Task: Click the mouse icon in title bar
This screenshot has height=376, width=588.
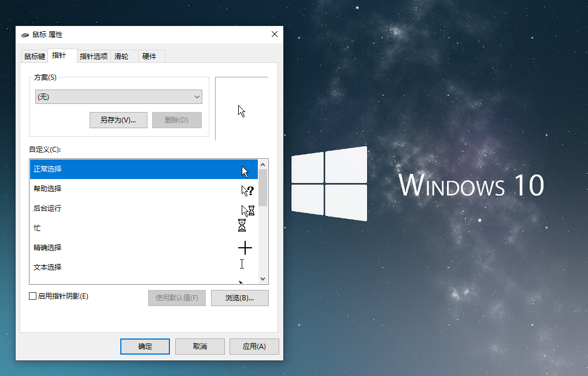Action: click(25, 35)
